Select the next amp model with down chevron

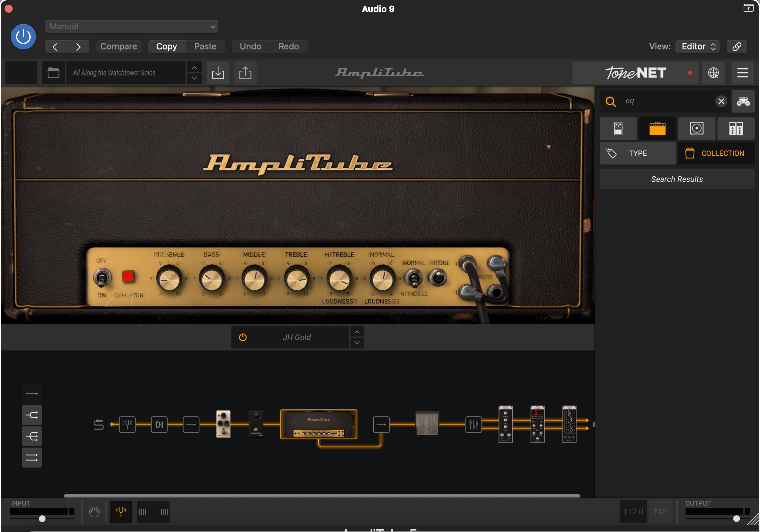click(x=357, y=343)
